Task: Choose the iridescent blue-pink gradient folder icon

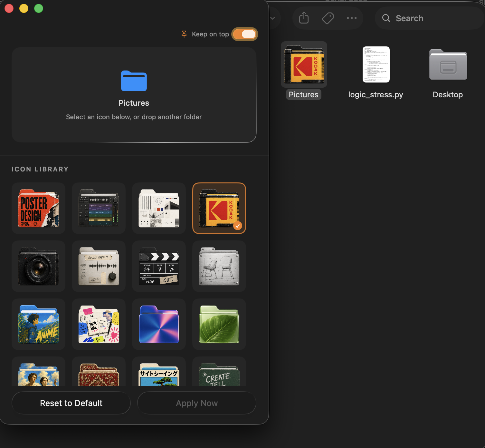Action: [x=159, y=324]
